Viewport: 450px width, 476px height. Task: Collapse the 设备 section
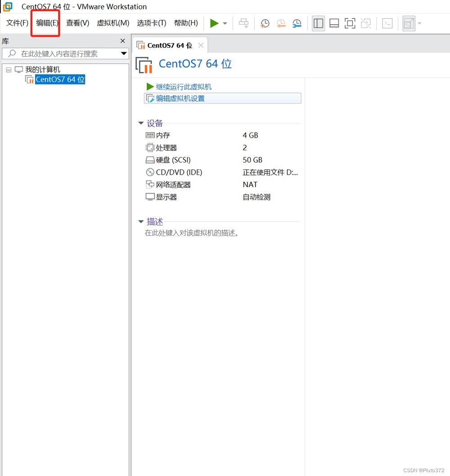pyautogui.click(x=141, y=123)
